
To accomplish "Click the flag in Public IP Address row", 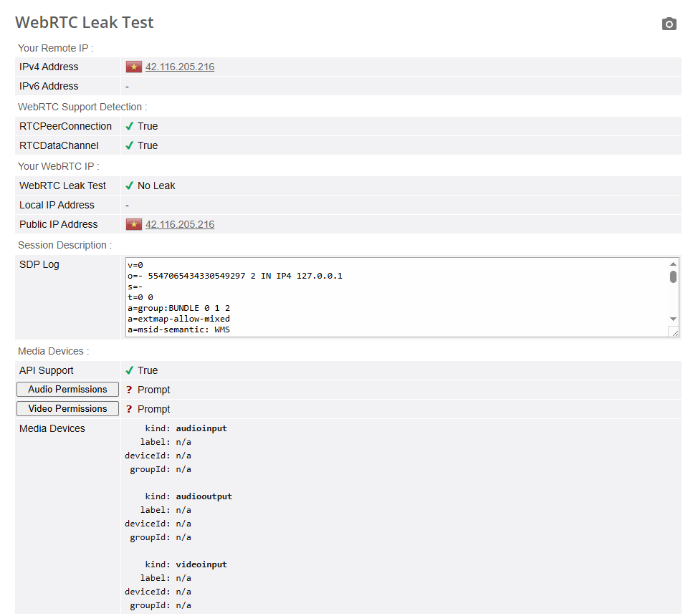I will click(134, 225).
